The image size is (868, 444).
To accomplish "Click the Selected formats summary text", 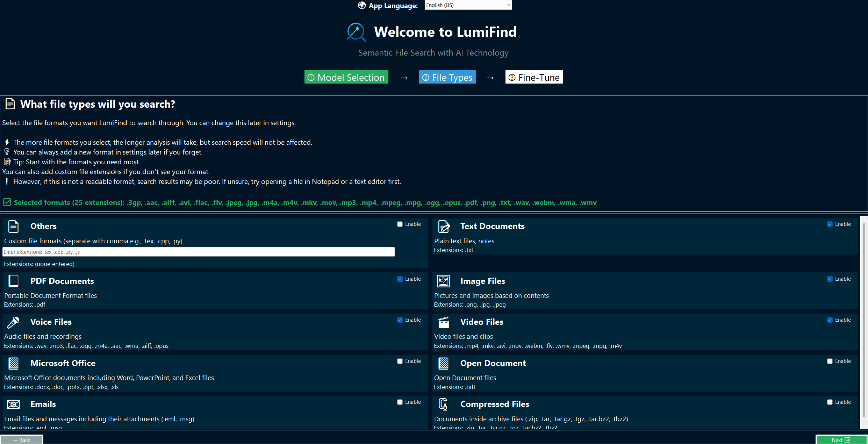I will tap(305, 202).
